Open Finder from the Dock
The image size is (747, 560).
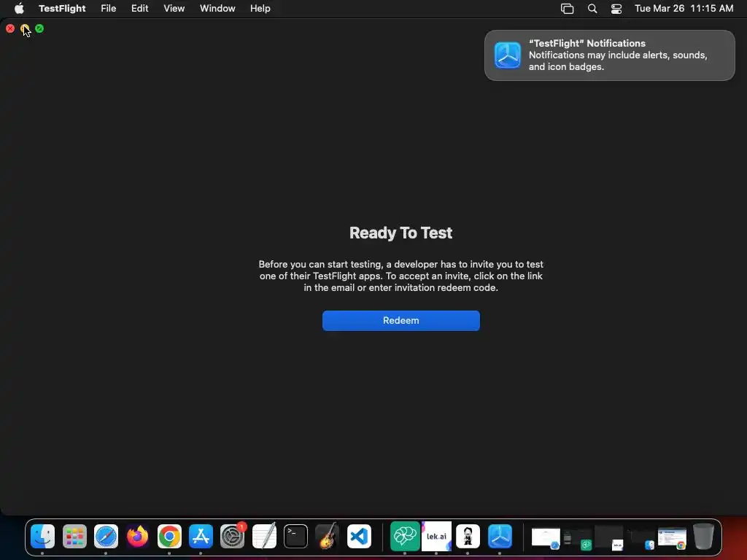click(42, 536)
